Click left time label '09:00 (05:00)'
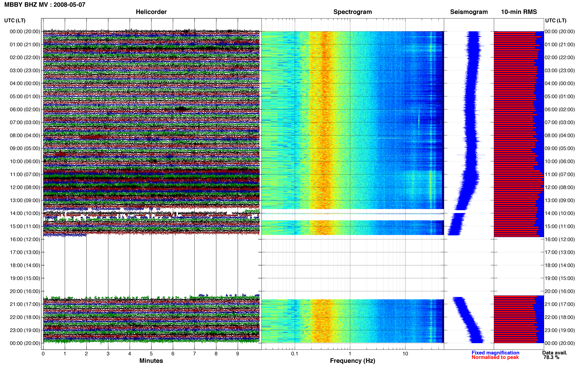Image resolution: width=588 pixels, height=368 pixels. point(25,148)
